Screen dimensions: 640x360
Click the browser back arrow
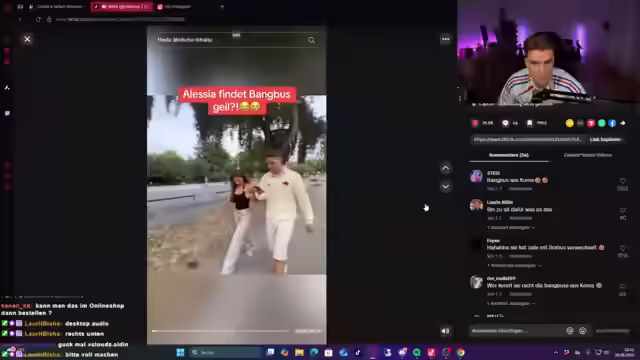tap(20, 19)
